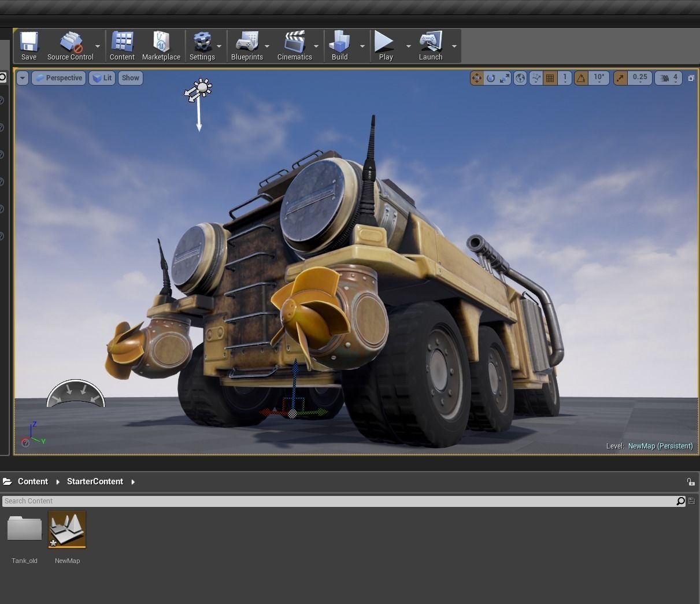This screenshot has height=604, width=700.
Task: Expand the Launch options dropdown arrow
Action: click(x=454, y=46)
